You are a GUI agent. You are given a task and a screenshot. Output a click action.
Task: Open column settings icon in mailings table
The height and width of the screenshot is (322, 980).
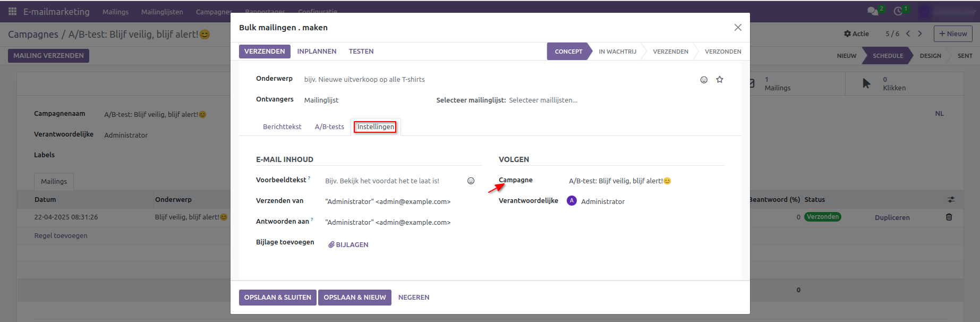tap(951, 200)
